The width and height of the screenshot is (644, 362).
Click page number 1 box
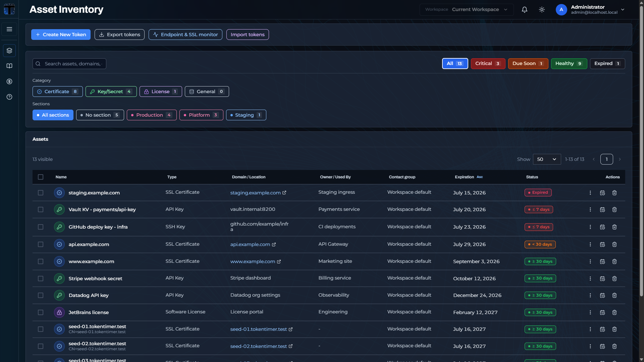(607, 159)
